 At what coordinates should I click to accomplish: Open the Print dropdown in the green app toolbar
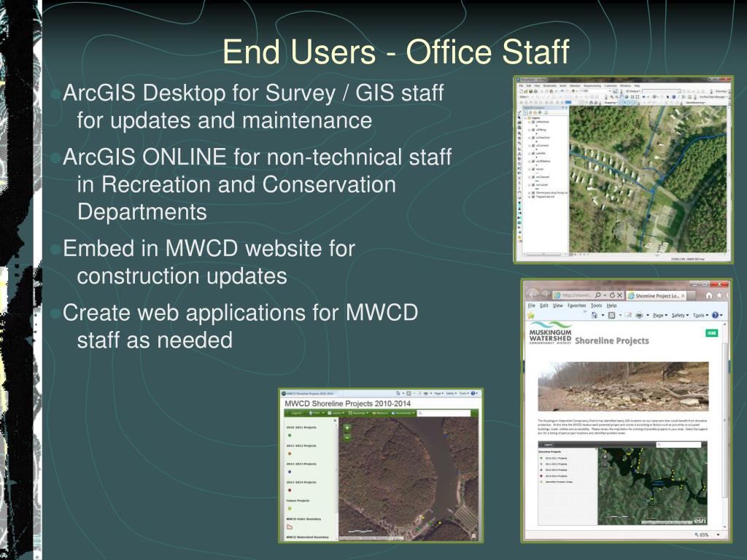coord(317,413)
